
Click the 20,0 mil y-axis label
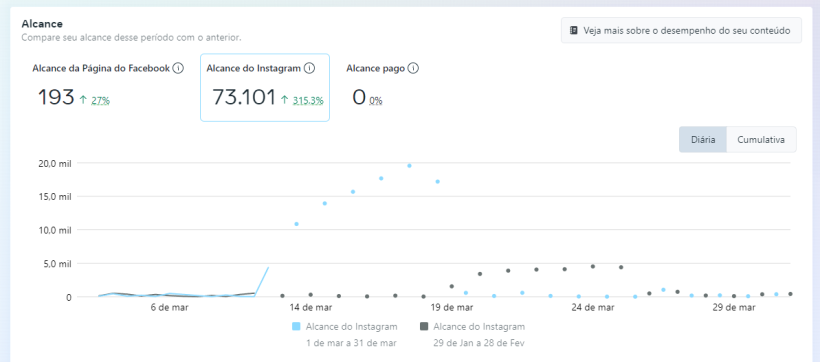[55, 163]
